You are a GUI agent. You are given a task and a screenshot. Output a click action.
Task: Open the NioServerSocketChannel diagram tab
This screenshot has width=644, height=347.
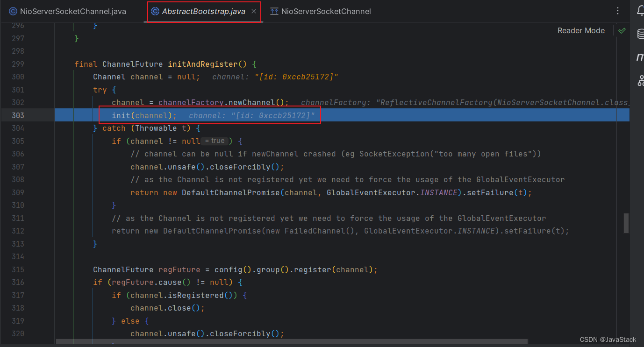[321, 11]
